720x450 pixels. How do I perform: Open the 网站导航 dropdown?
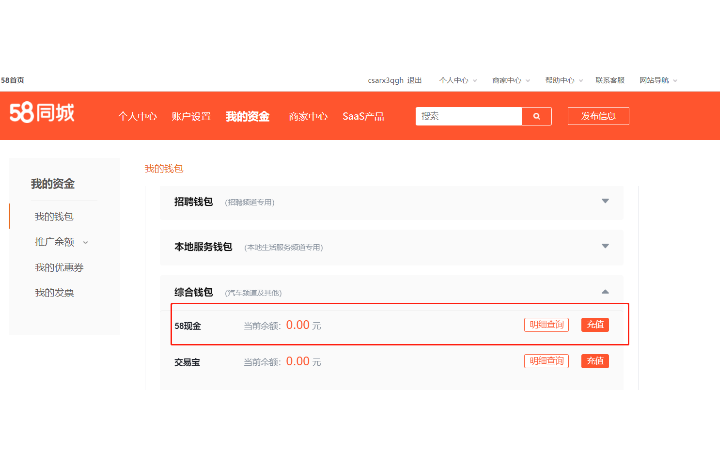click(658, 80)
